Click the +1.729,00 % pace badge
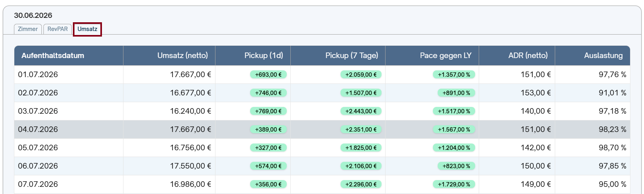Screen dimensions: 644x194 [x=454, y=184]
